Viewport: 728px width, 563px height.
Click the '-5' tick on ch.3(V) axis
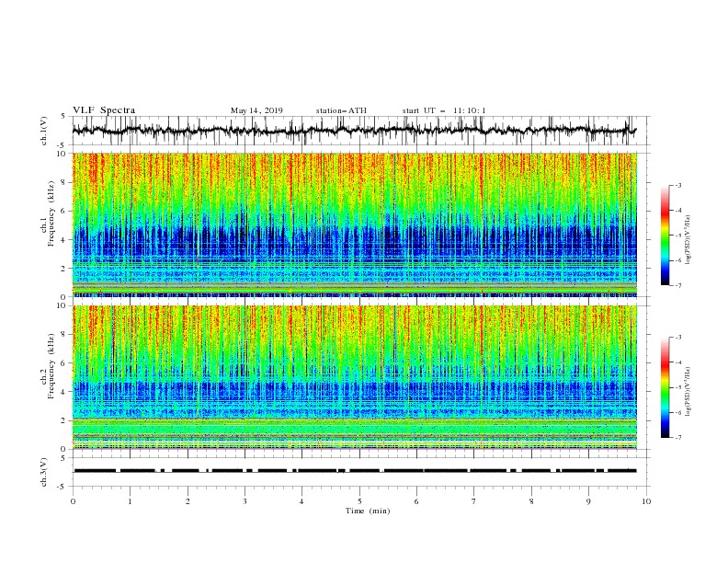click(x=63, y=487)
